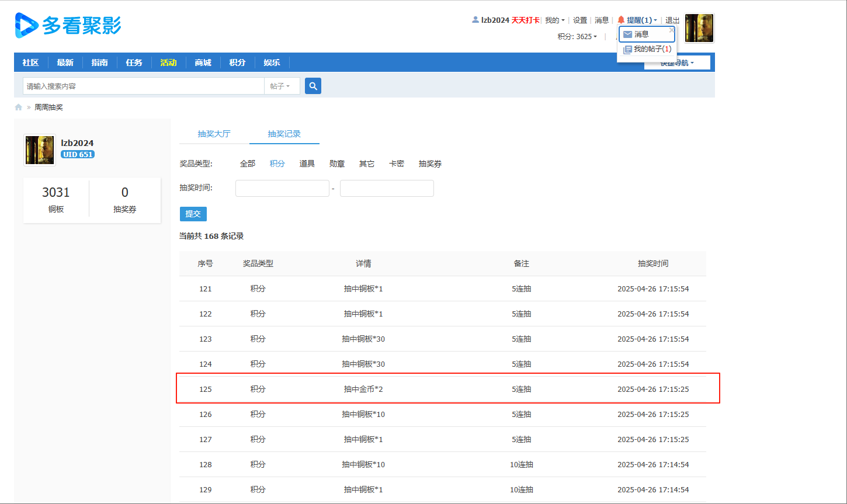This screenshot has width=847, height=504.
Task: Select the 卡密 prize type filter
Action: (396, 164)
